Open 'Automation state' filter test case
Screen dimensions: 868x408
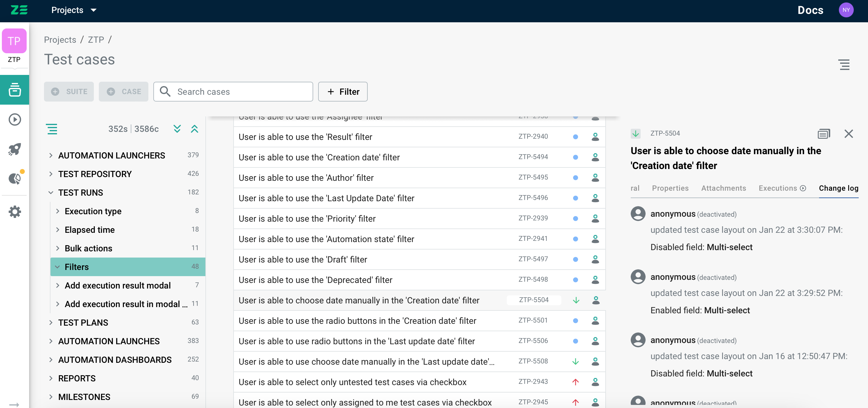(x=326, y=239)
